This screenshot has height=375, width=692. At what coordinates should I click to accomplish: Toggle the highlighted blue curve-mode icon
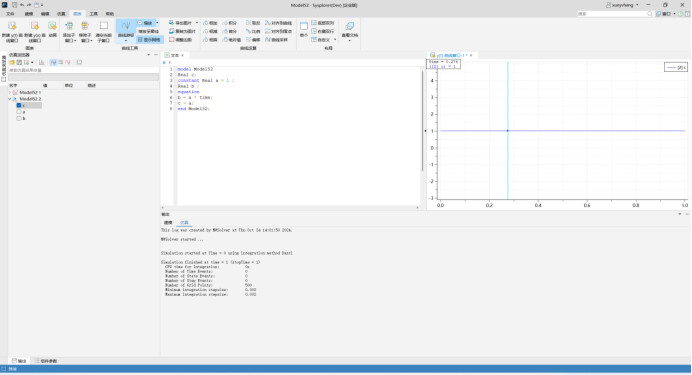[53, 62]
